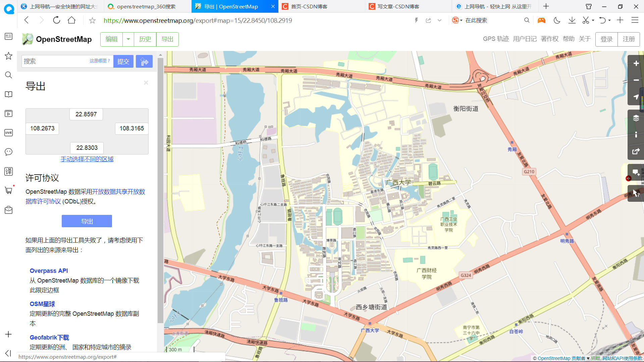This screenshot has height=362, width=644.
Task: Toggle browser dark mode with the moon icon
Action: pyautogui.click(x=557, y=20)
